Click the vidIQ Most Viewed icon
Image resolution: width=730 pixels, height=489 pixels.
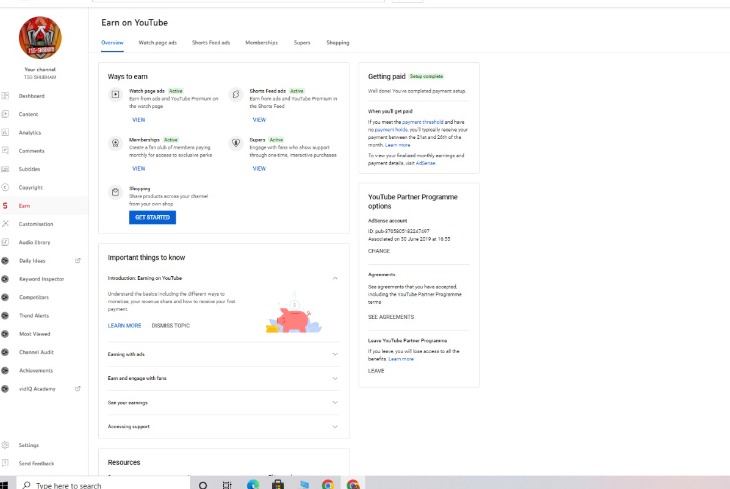pos(5,334)
